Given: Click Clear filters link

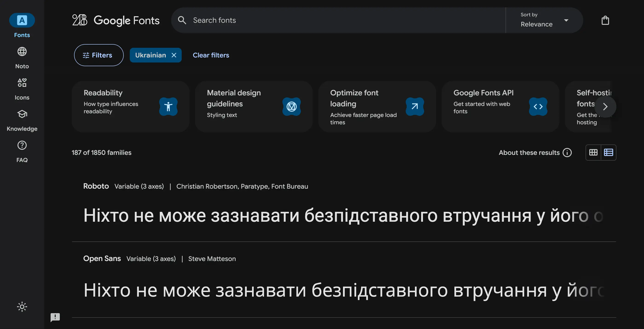Looking at the screenshot, I should 211,55.
